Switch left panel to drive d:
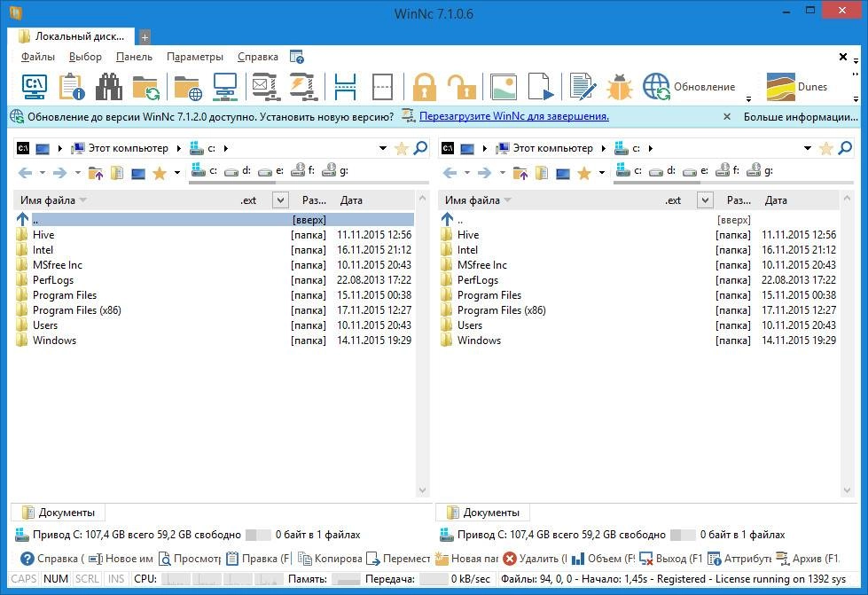Image resolution: width=868 pixels, height=595 pixels. pyautogui.click(x=238, y=171)
